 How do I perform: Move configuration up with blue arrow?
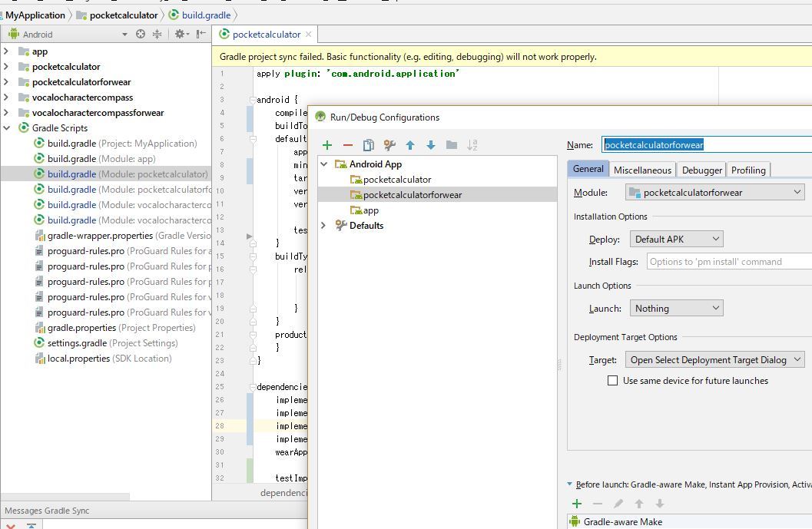pos(410,145)
